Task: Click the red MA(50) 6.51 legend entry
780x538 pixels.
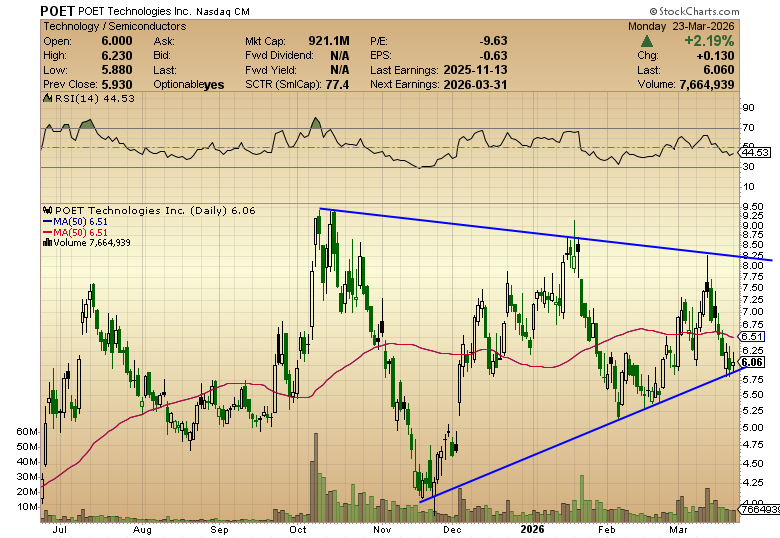Action: [x=76, y=232]
